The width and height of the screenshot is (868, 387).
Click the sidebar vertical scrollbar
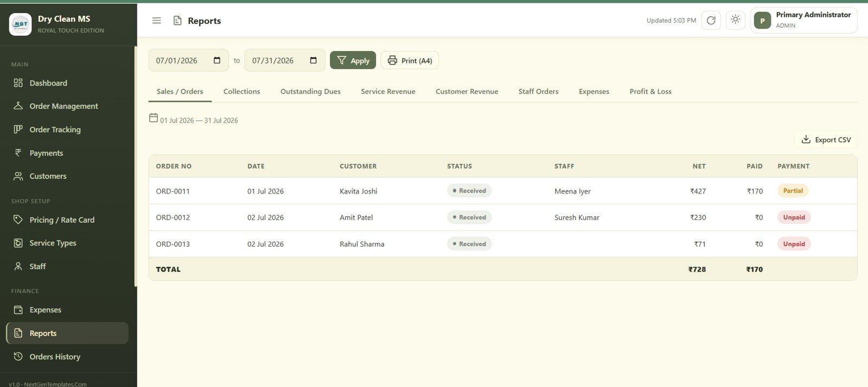[135, 166]
